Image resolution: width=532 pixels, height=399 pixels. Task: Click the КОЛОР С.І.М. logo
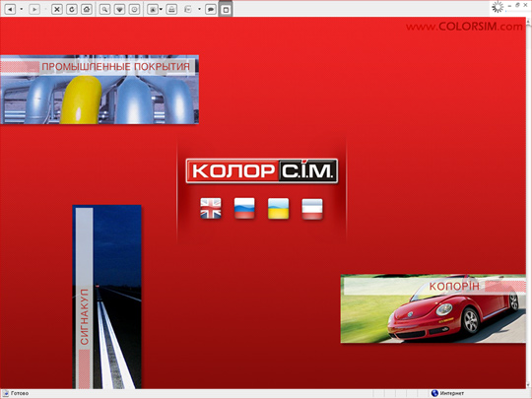pyautogui.click(x=262, y=171)
